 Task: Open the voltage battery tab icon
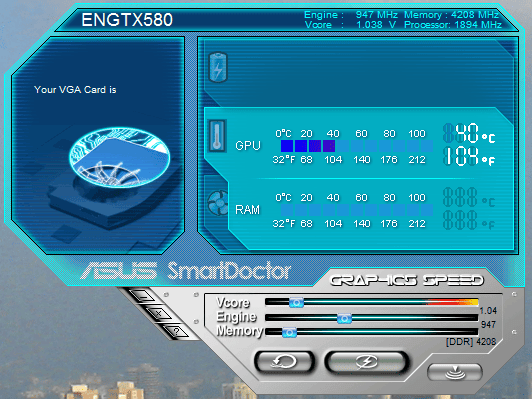tap(218, 67)
